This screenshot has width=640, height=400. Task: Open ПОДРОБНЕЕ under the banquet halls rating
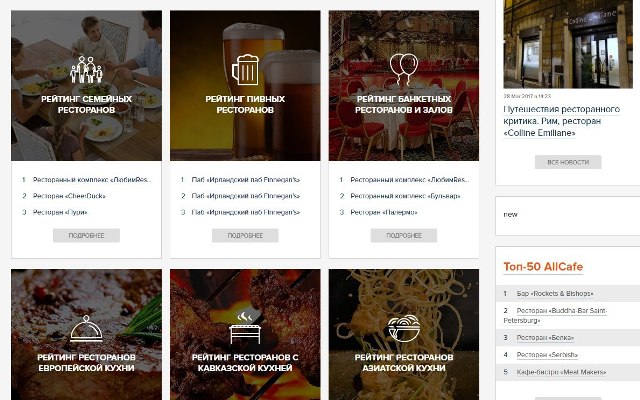point(404,236)
